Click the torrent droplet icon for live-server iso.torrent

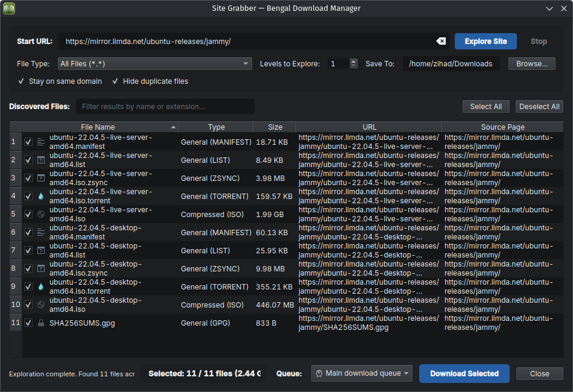(41, 196)
